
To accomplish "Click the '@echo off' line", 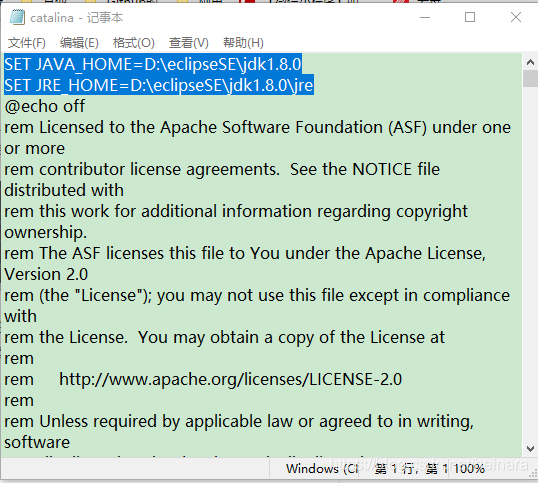I will (x=45, y=106).
